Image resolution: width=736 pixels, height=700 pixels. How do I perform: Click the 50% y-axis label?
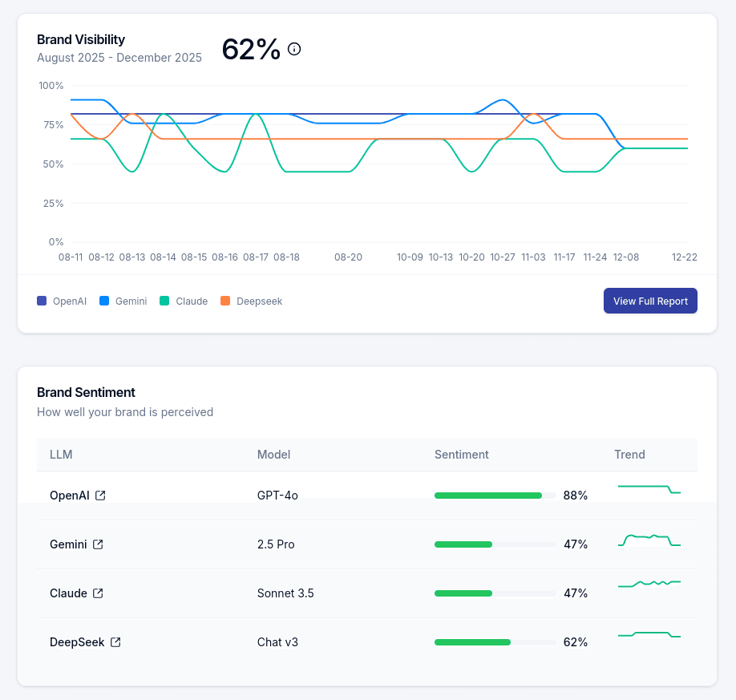pyautogui.click(x=53, y=164)
